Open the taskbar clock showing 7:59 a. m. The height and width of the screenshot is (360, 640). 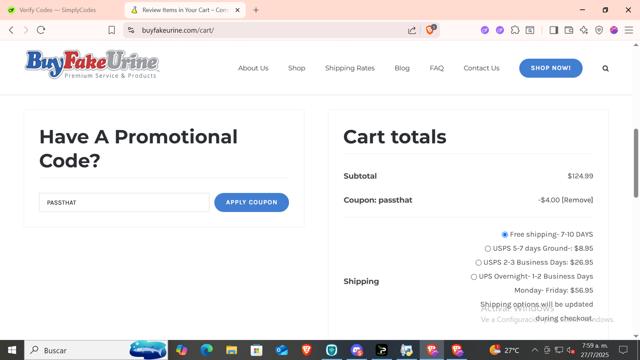pos(595,350)
